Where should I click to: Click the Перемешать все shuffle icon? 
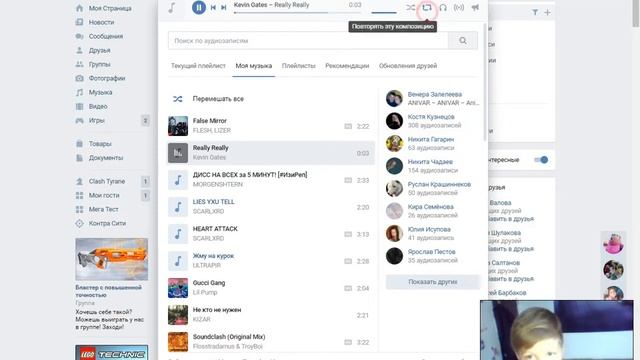[x=178, y=99]
